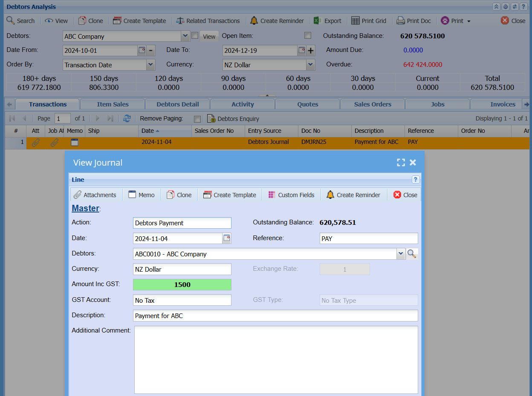This screenshot has width=532, height=396.
Task: Expand the Print menu arrow
Action: pos(469,21)
